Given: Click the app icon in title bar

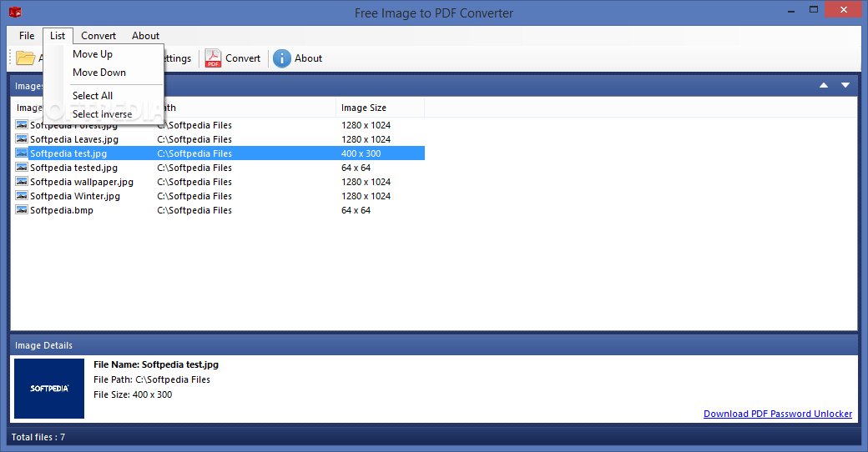Looking at the screenshot, I should click(x=15, y=12).
